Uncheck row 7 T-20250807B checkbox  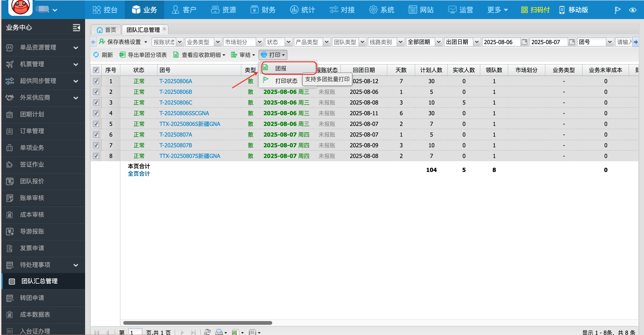96,145
